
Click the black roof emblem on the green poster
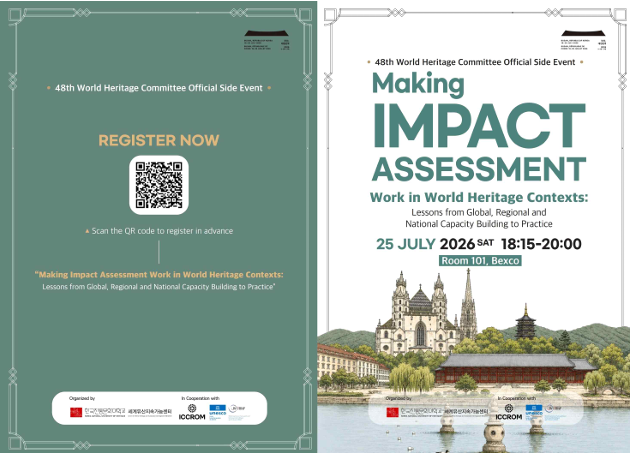click(267, 33)
